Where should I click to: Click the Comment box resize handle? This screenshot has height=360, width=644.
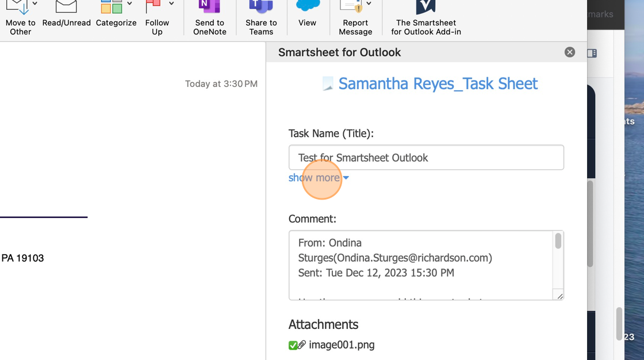click(560, 296)
